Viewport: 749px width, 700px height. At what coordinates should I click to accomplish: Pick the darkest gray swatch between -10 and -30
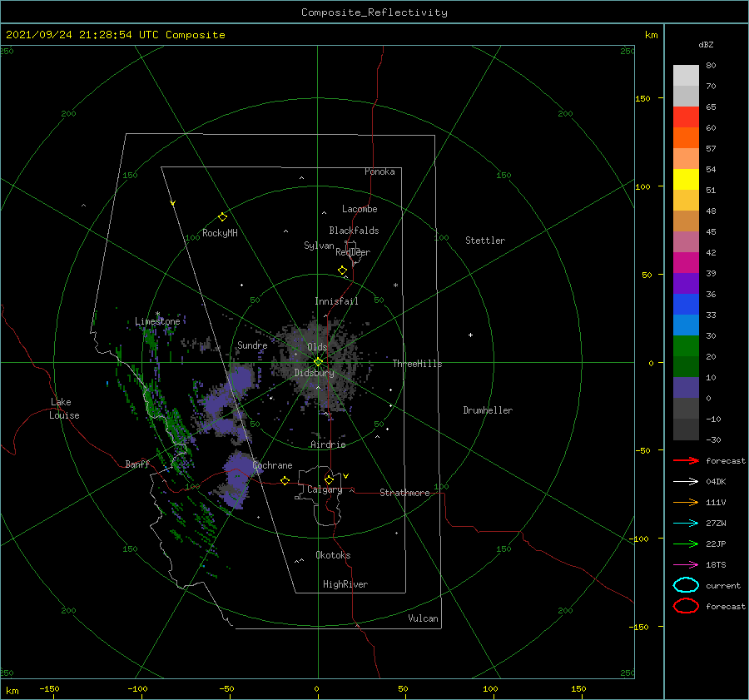coord(686,429)
